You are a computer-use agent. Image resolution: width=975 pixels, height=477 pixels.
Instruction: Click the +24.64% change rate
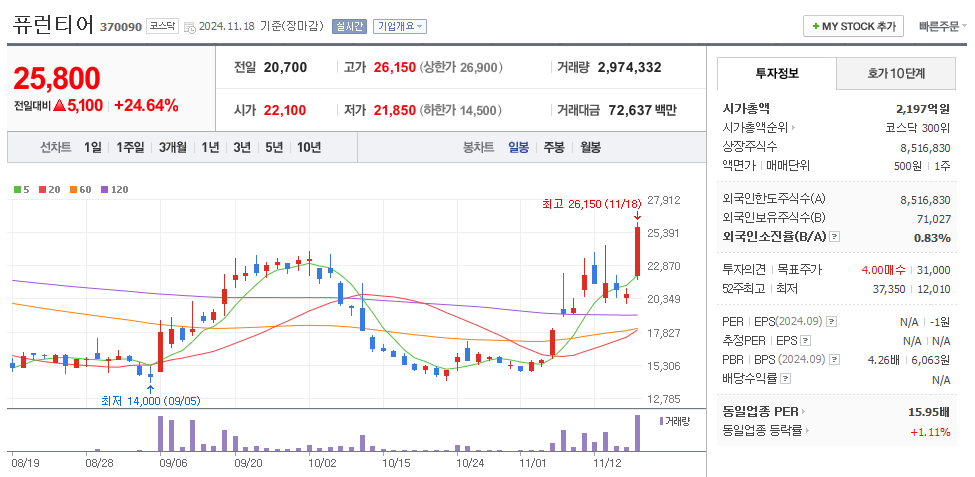point(148,106)
